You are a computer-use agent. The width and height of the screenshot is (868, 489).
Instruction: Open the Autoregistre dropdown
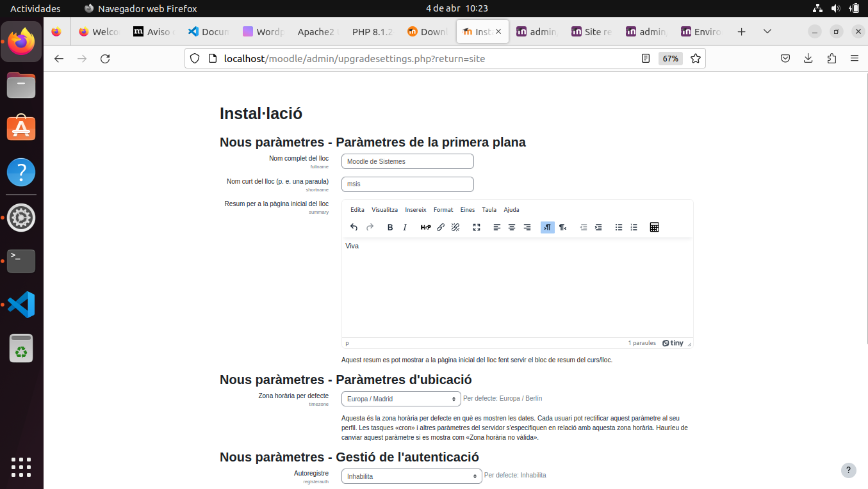[x=411, y=476]
